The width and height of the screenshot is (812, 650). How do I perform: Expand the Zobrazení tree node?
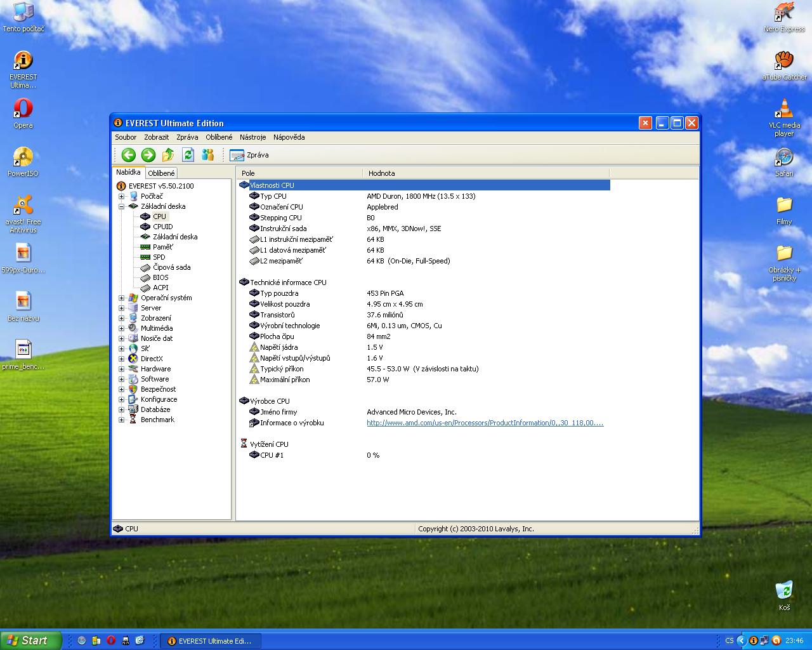click(x=121, y=318)
